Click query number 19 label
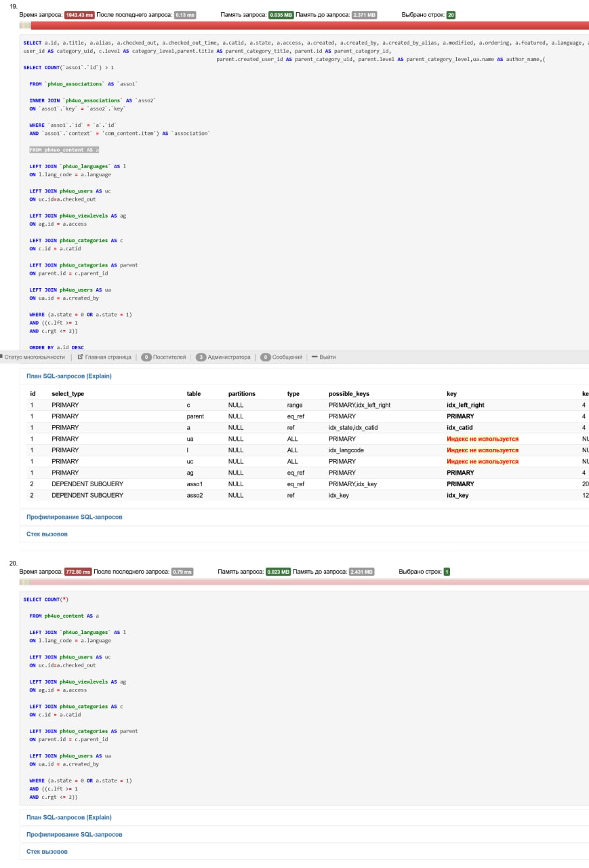 [14, 5]
